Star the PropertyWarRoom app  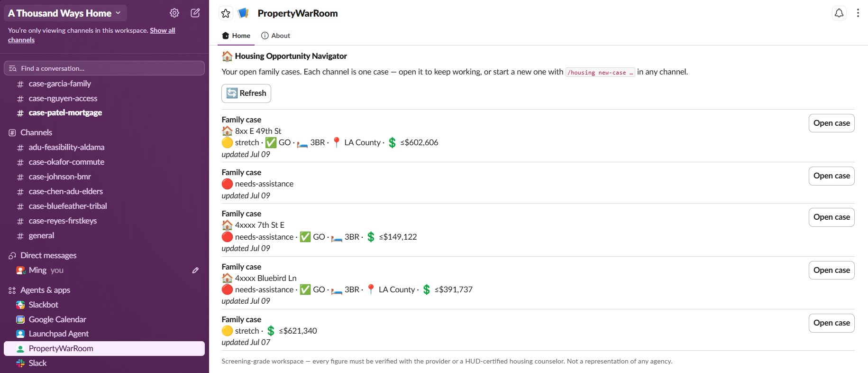226,13
